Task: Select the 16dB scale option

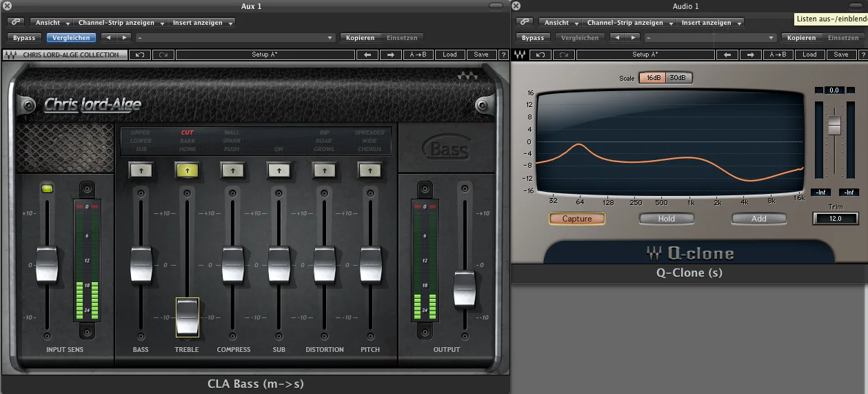Action: [x=652, y=78]
